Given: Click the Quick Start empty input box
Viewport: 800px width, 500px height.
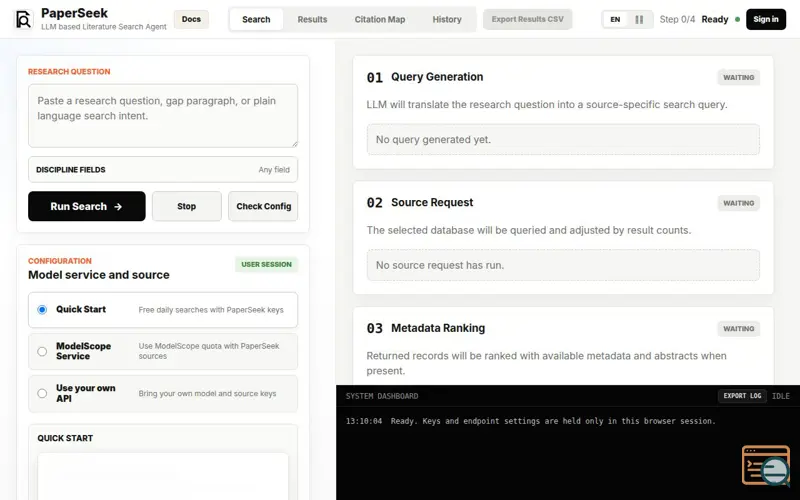Looking at the screenshot, I should (x=163, y=476).
